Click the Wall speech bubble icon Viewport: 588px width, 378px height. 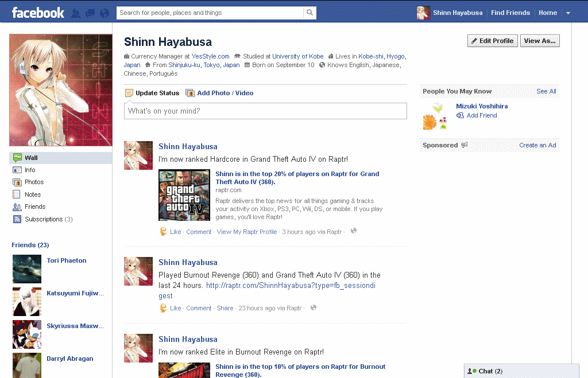[17, 158]
